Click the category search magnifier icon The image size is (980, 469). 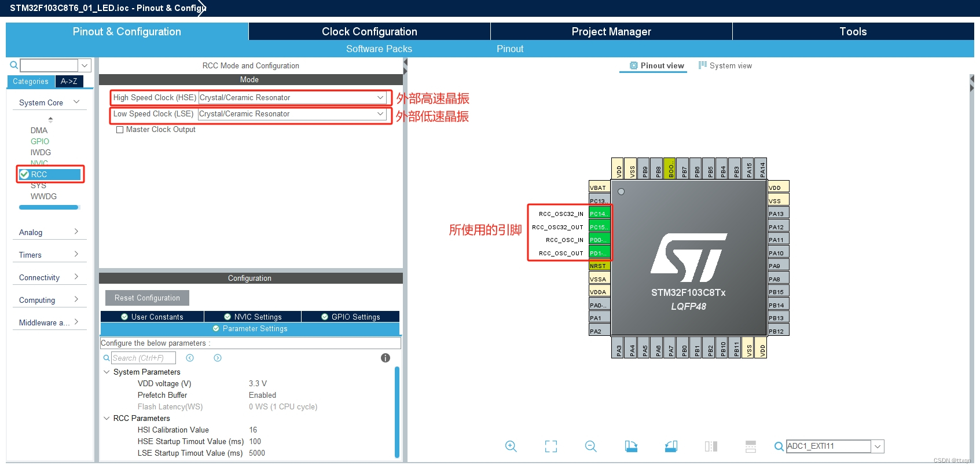pyautogui.click(x=14, y=65)
